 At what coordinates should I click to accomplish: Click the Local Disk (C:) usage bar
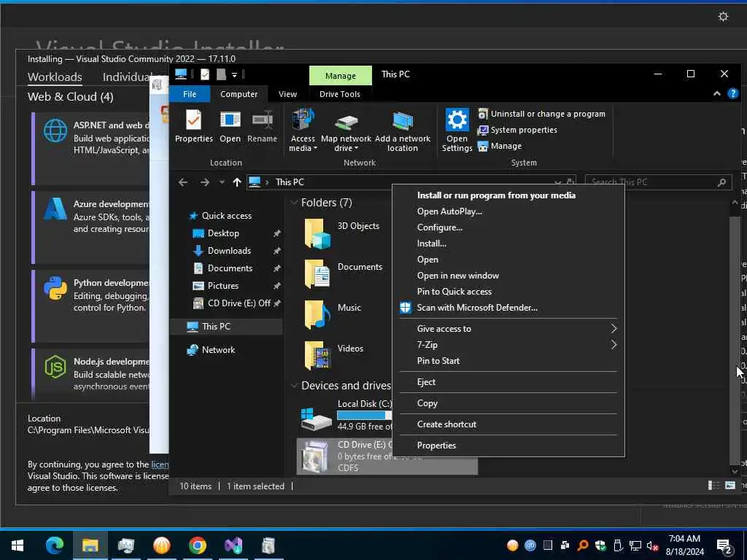pos(365,415)
